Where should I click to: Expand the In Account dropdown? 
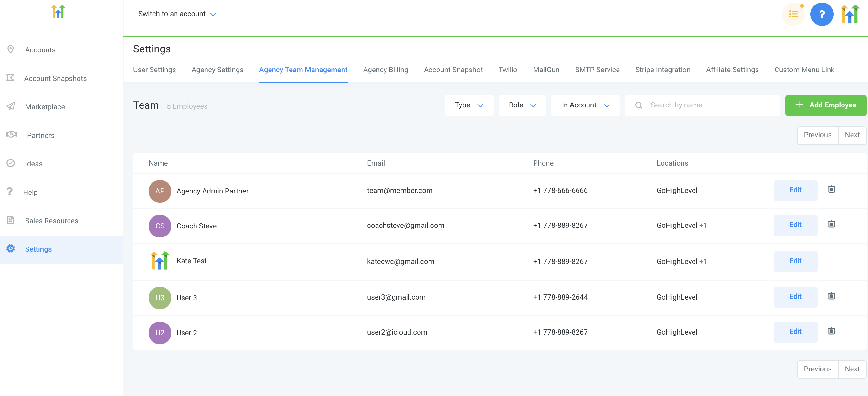click(x=585, y=105)
